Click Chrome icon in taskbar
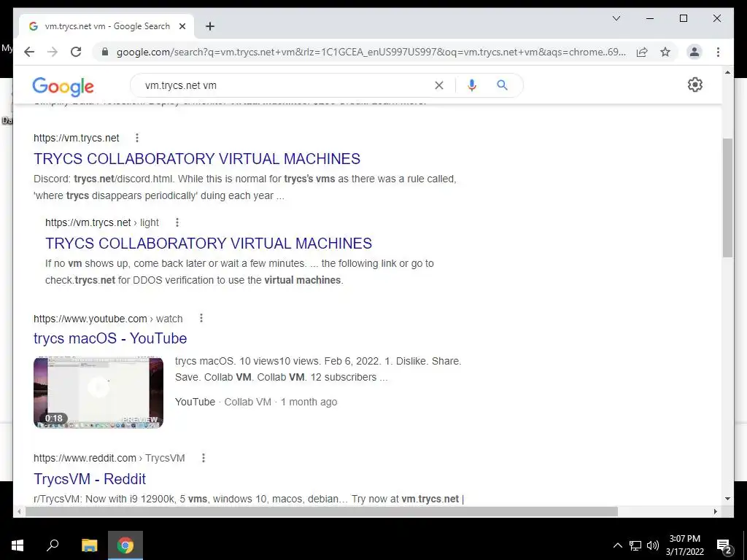 (x=125, y=545)
